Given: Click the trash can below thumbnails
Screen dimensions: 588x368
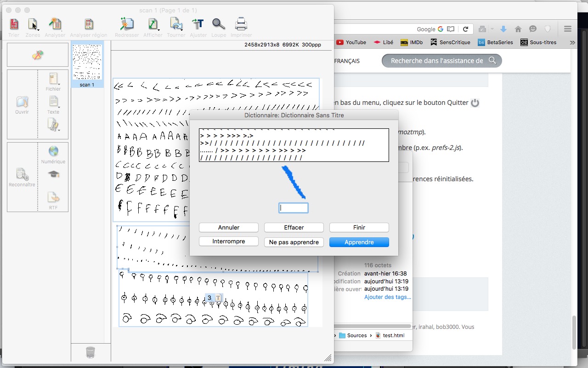Looking at the screenshot, I should (x=90, y=352).
